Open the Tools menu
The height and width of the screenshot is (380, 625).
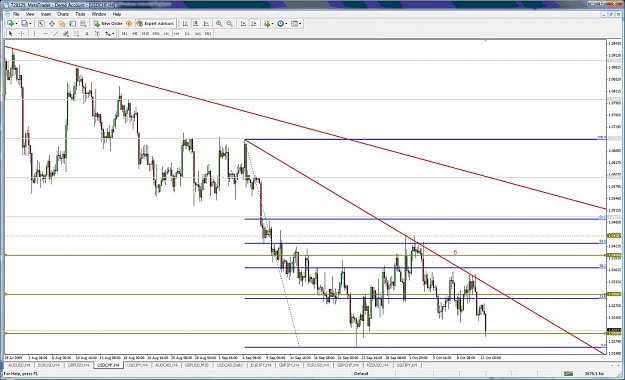80,14
